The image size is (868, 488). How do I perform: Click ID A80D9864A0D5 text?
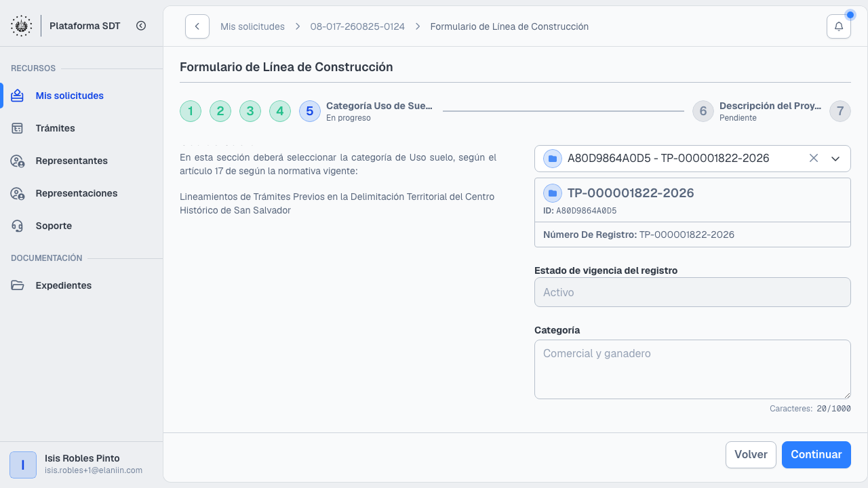point(580,211)
